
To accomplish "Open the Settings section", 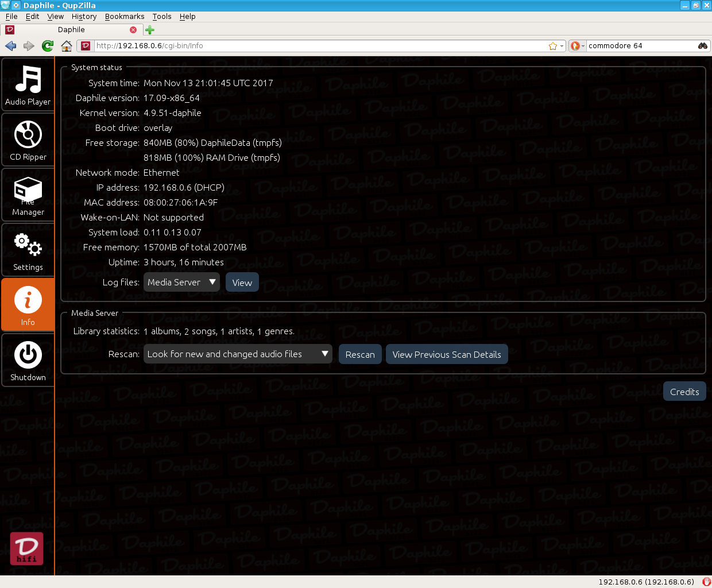I will [28, 250].
